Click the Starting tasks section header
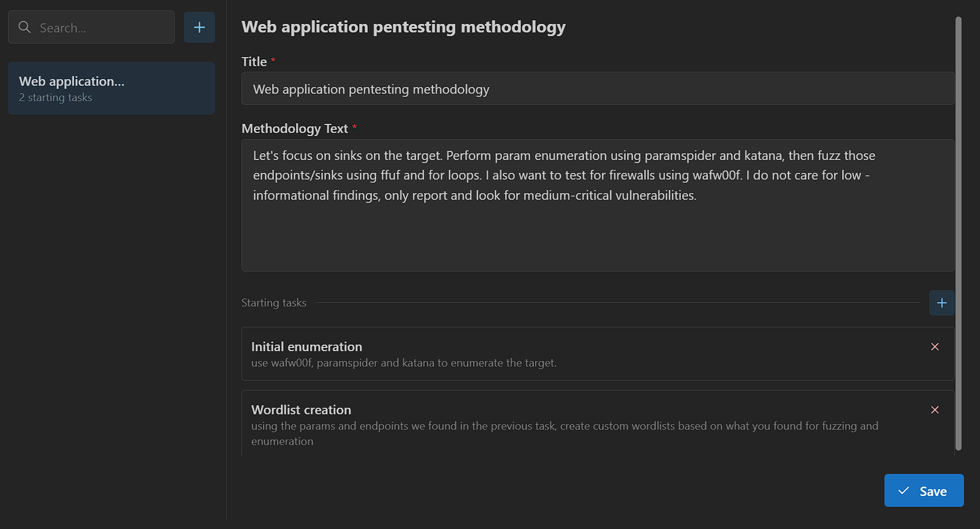Screen dimensions: 980x529 (x=274, y=303)
